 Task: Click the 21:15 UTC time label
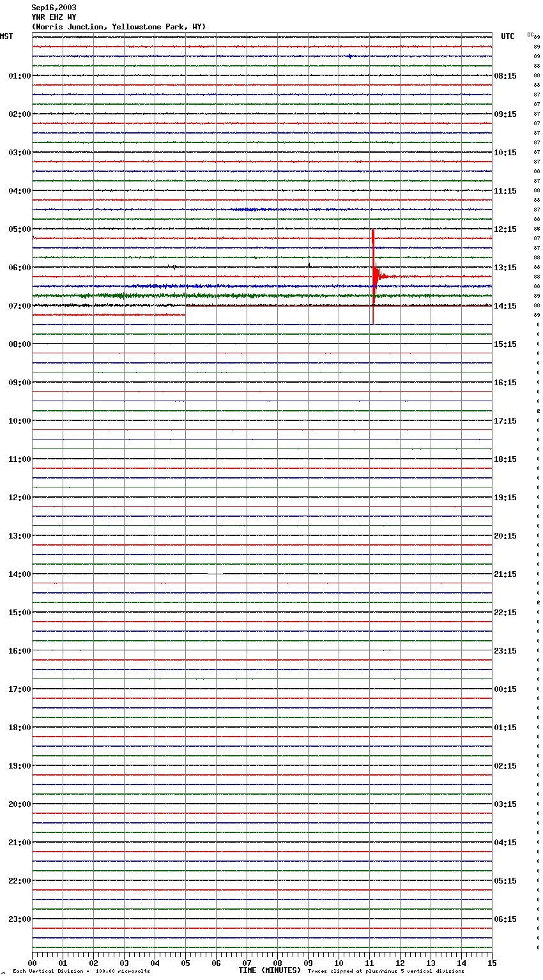pos(505,574)
